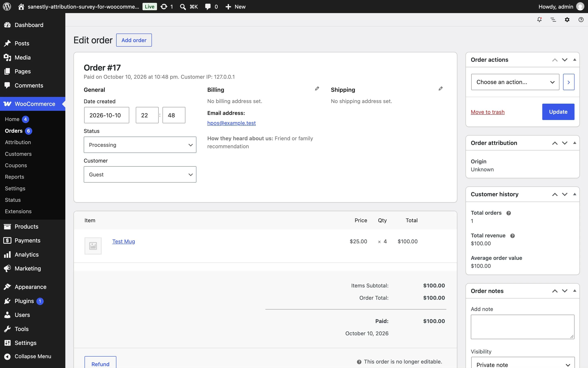The height and width of the screenshot is (368, 588).
Task: Go to WooCommerce Attribution submenu
Action: (x=18, y=142)
